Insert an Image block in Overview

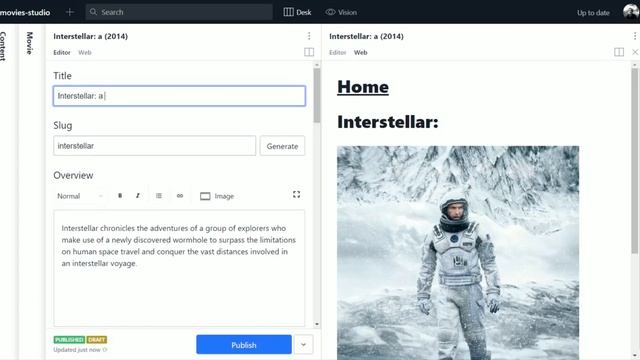click(217, 196)
